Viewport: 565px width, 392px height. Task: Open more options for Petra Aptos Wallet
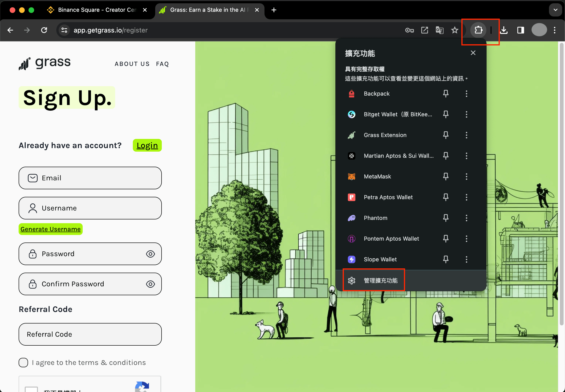point(466,197)
